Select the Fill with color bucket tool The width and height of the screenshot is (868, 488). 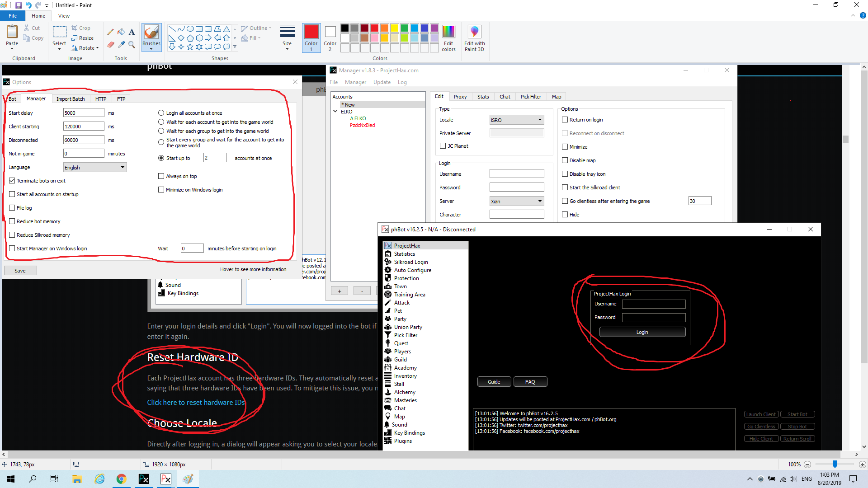(121, 32)
